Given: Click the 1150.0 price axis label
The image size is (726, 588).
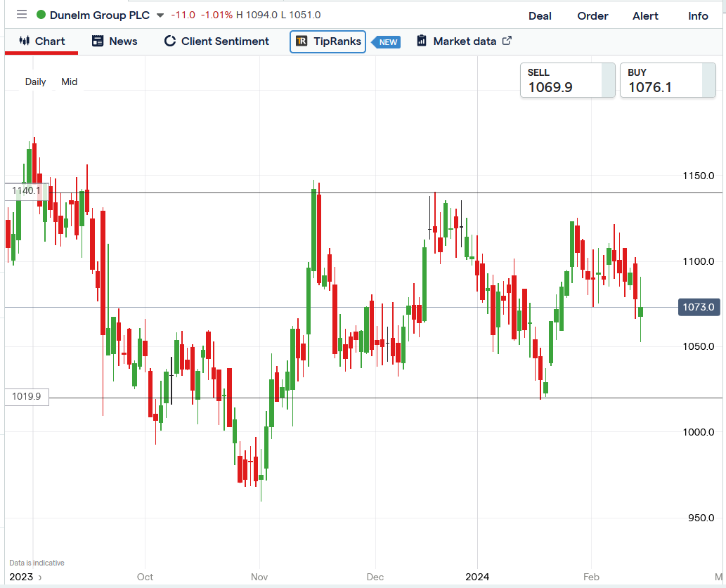Looking at the screenshot, I should click(x=698, y=176).
